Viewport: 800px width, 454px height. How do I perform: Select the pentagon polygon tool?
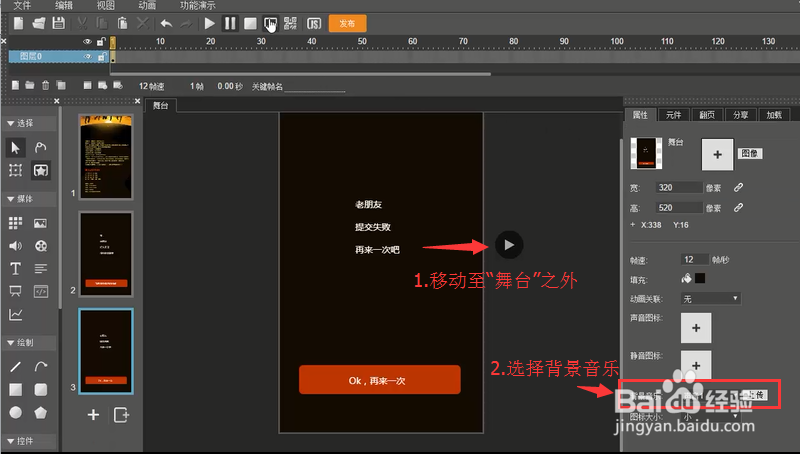(41, 412)
